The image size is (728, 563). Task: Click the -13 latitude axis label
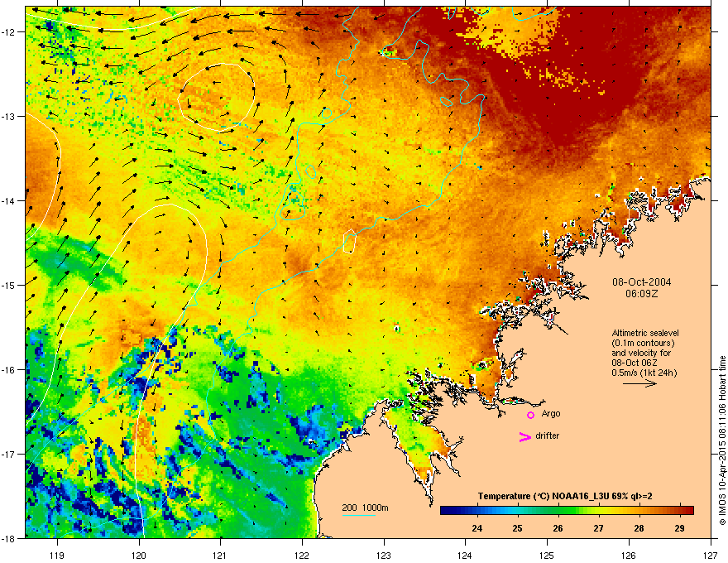click(x=9, y=116)
